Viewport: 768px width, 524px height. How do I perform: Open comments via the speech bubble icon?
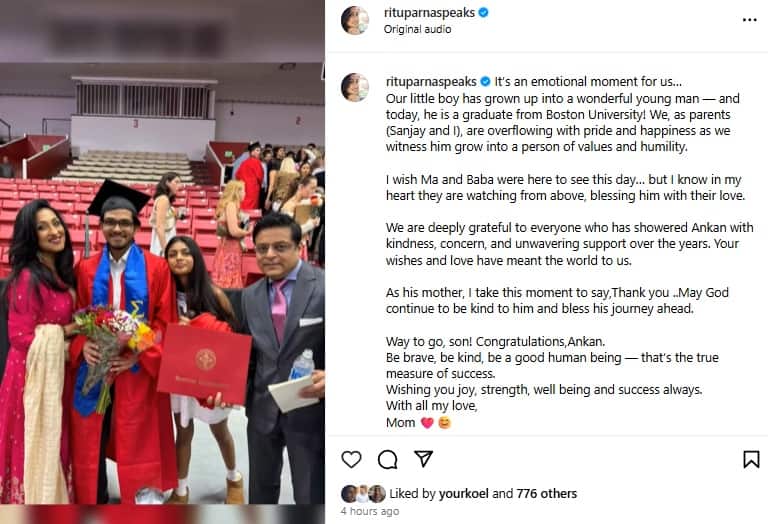(387, 459)
